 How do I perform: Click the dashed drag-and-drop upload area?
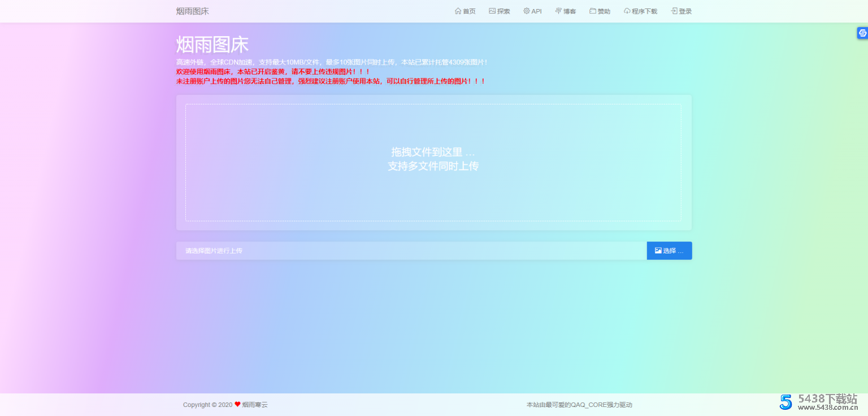[x=433, y=162]
